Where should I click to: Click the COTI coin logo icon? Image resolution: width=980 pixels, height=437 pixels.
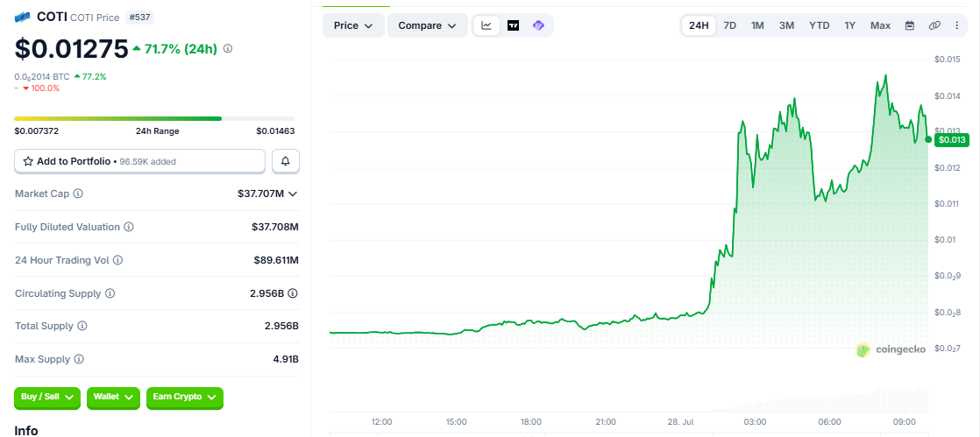[x=23, y=18]
